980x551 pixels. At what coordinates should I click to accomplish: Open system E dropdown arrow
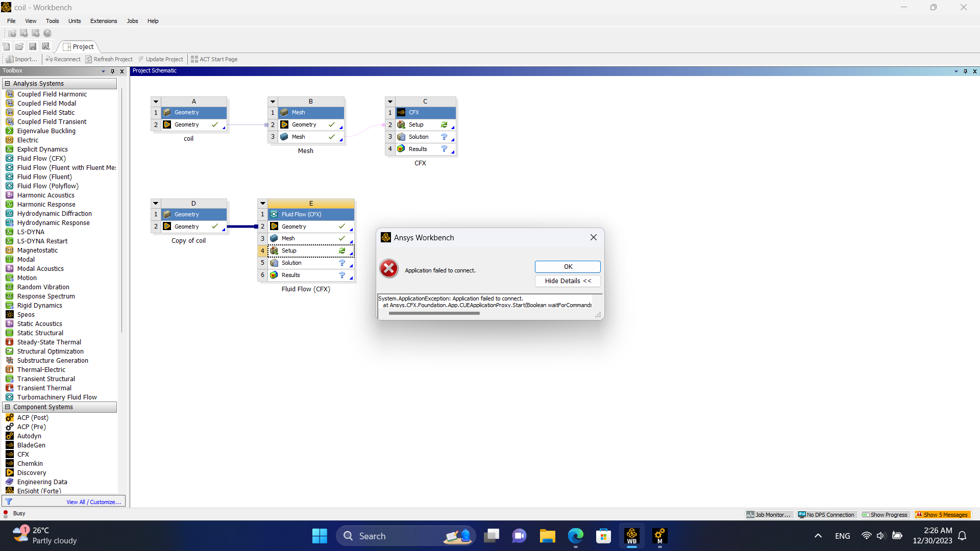(x=263, y=203)
